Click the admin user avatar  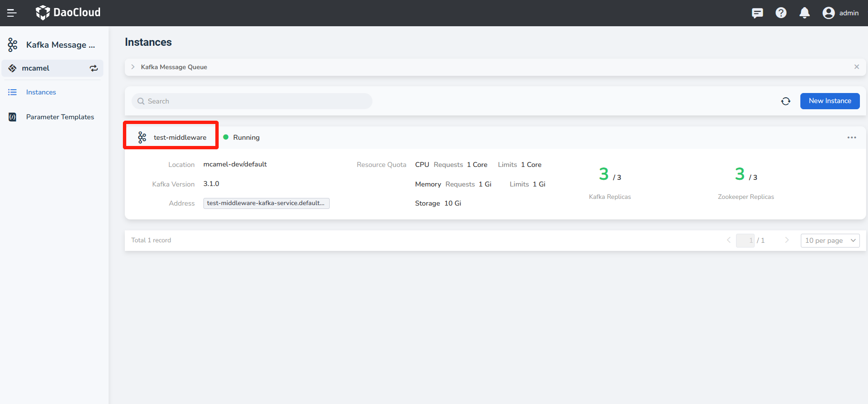(828, 13)
